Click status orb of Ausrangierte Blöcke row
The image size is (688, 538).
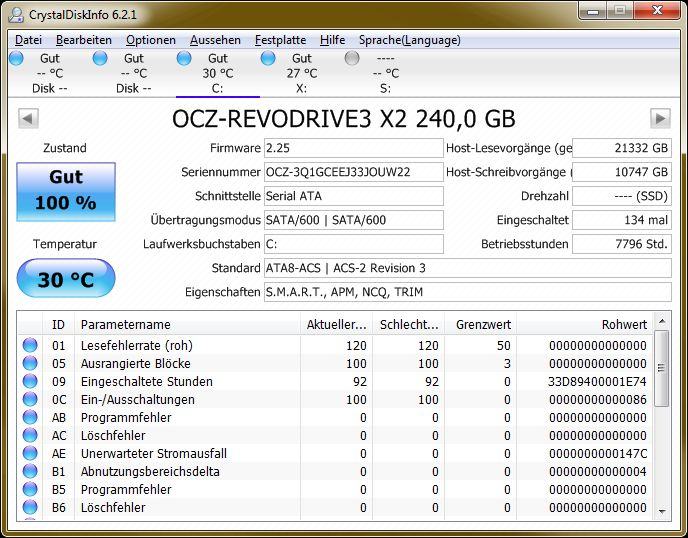tap(30, 363)
